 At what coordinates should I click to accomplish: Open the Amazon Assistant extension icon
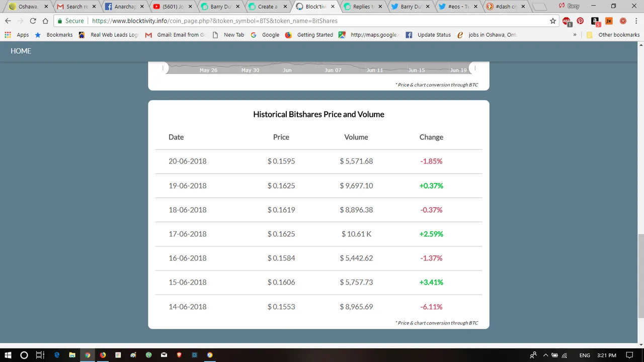click(x=595, y=21)
